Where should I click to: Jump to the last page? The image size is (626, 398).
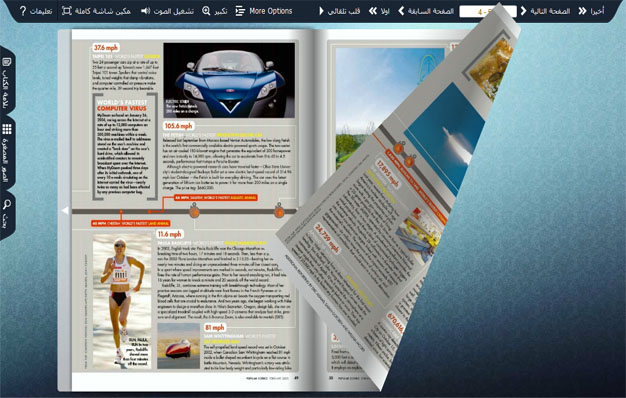point(583,11)
